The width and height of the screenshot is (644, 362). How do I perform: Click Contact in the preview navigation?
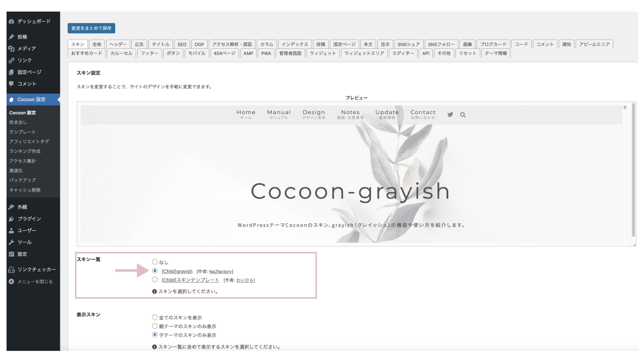click(x=423, y=114)
